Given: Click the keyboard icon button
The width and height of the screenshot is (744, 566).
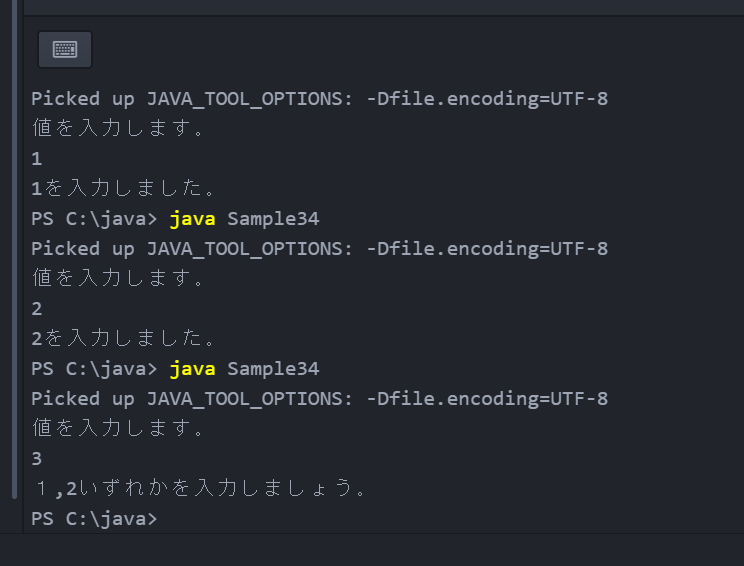Looking at the screenshot, I should tap(65, 49).
